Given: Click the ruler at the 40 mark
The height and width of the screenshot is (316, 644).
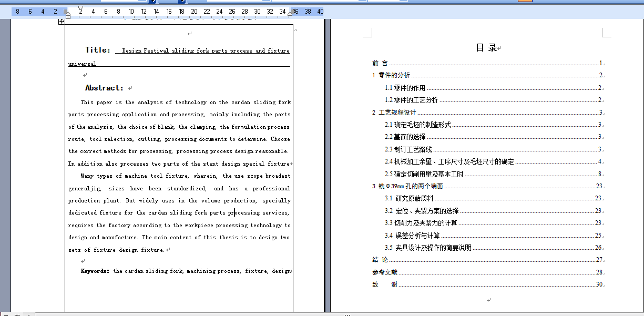Looking at the screenshot, I should point(320,11).
